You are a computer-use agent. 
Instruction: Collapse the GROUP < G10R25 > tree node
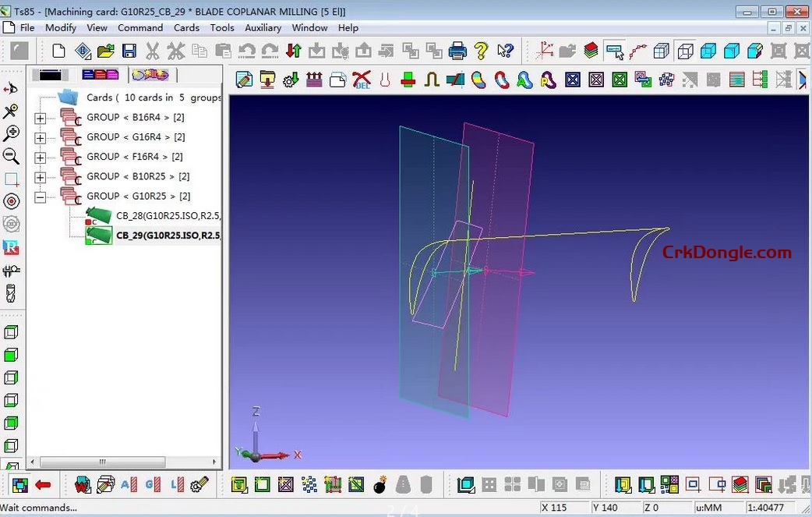click(x=40, y=197)
